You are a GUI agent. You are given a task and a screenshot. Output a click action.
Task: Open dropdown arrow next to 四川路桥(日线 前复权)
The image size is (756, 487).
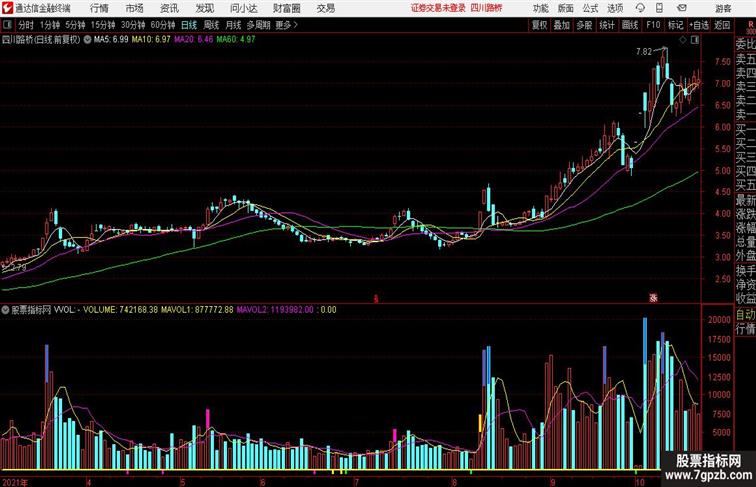coord(87,40)
